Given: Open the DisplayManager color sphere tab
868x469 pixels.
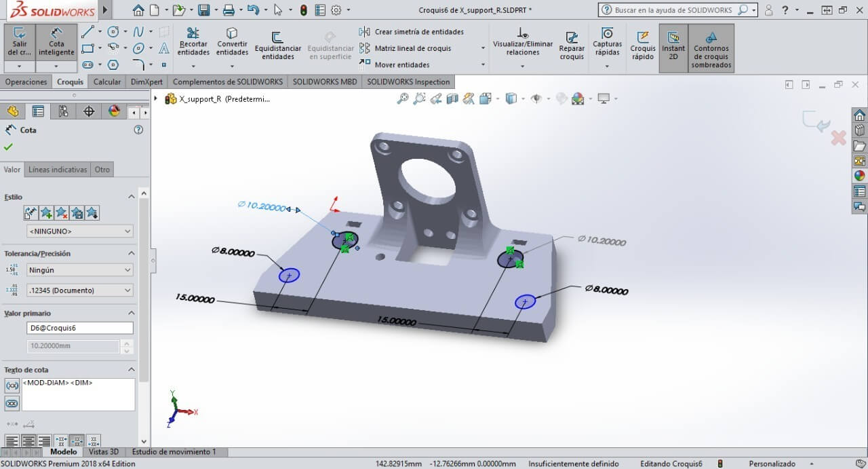Looking at the screenshot, I should click(x=114, y=111).
